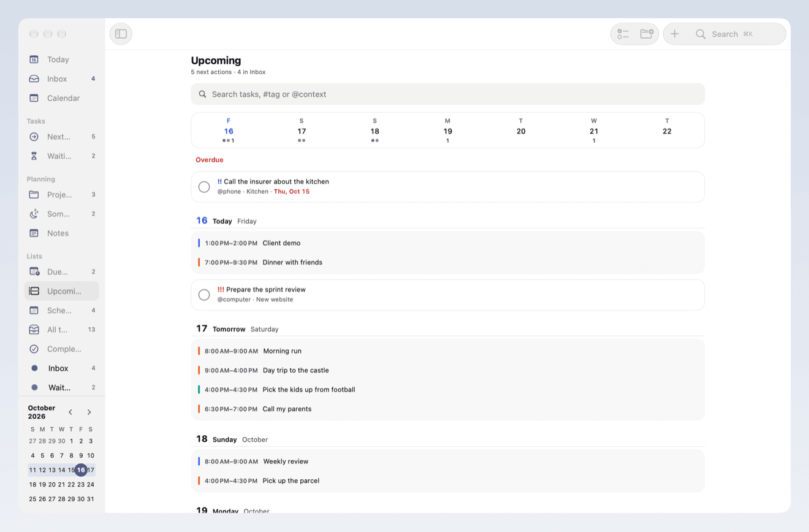The width and height of the screenshot is (809, 532).
Task: Open the Scheduled list
Action: 61,310
